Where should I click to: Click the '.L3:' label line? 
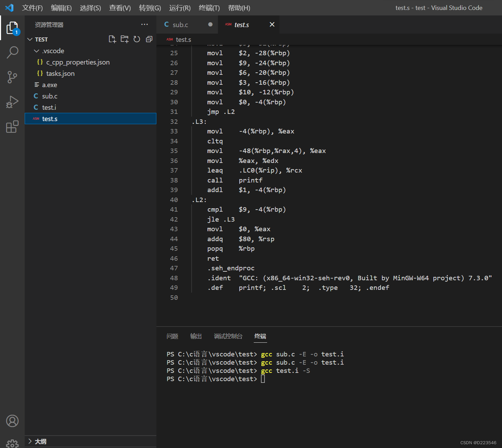199,121
